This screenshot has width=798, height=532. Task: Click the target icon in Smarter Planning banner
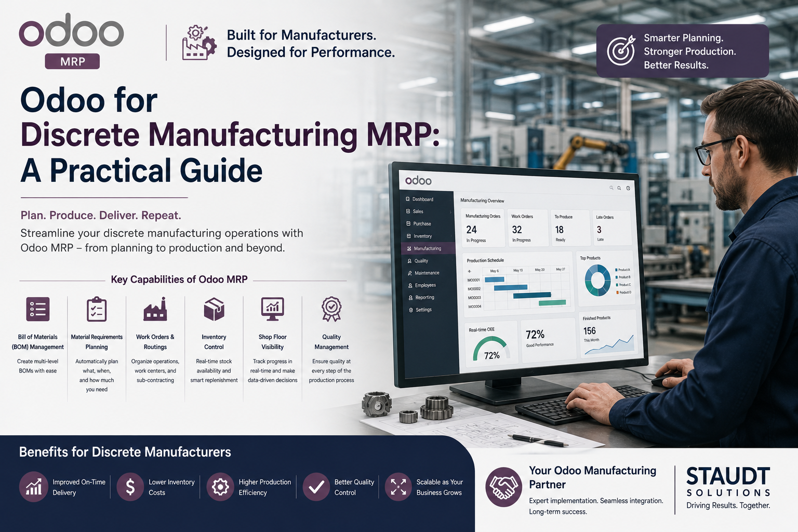621,50
